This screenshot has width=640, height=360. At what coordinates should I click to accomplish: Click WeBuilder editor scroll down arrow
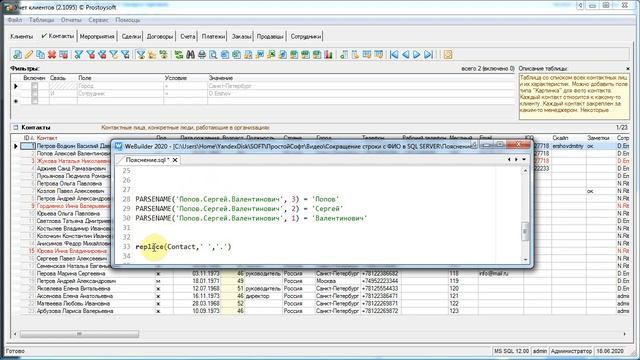pyautogui.click(x=525, y=259)
